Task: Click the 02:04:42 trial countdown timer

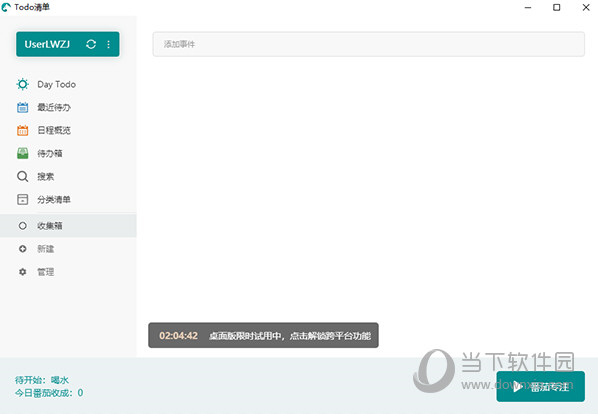Action: [x=178, y=335]
